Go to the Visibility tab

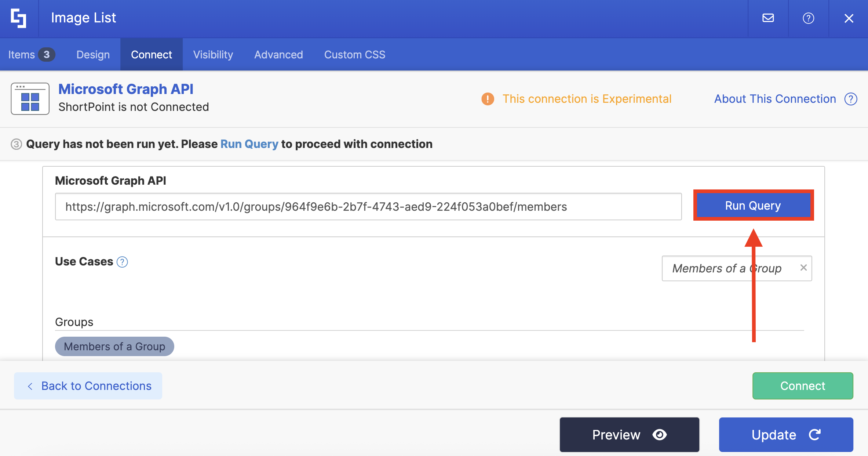click(213, 55)
